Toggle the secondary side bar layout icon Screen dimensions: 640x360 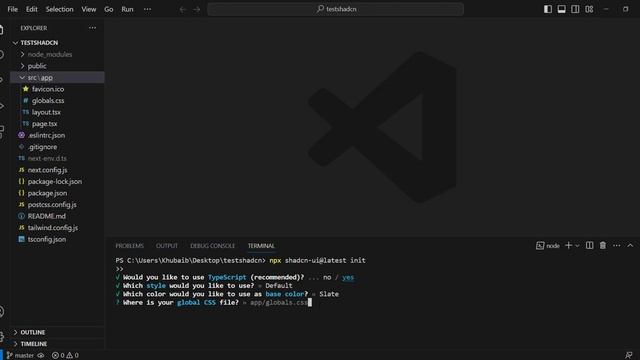click(x=575, y=9)
